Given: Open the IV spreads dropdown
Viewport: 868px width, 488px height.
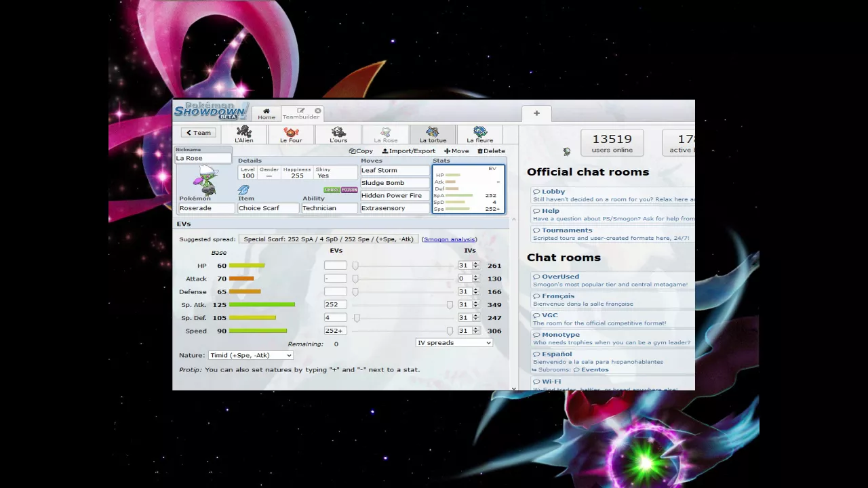Looking at the screenshot, I should pyautogui.click(x=454, y=343).
